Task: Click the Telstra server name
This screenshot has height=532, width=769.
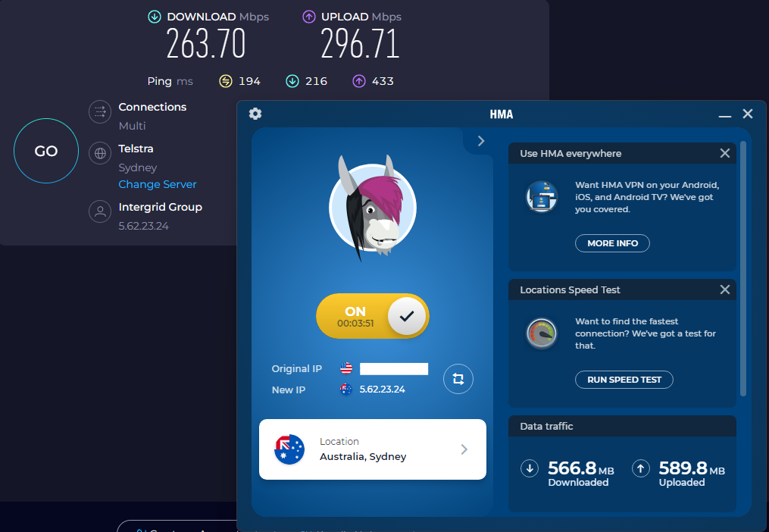Action: coord(136,149)
